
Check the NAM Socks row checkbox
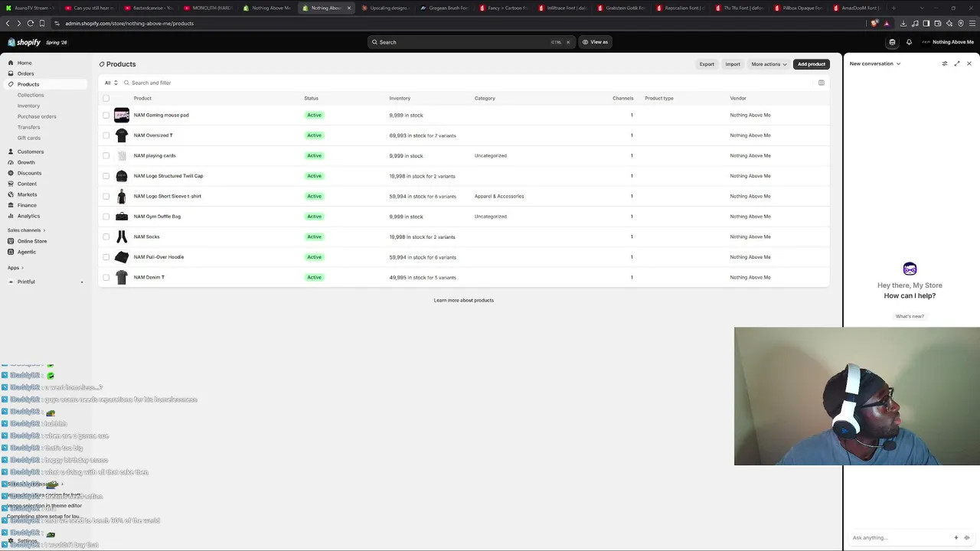(x=106, y=236)
